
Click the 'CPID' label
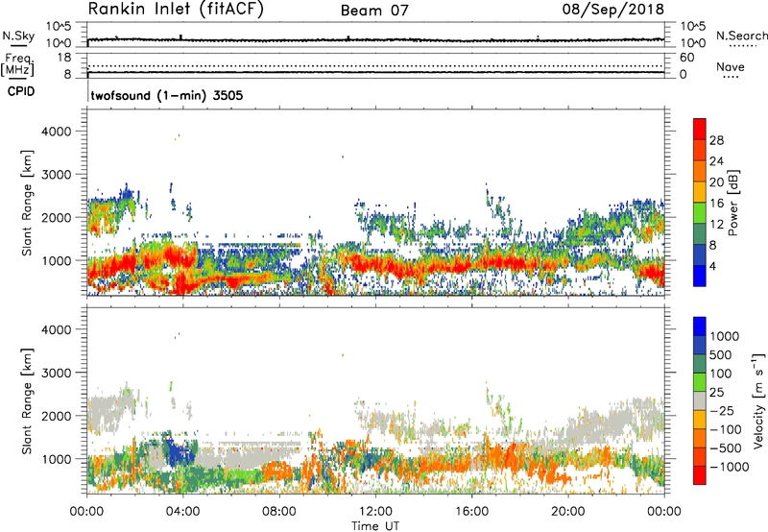tap(21, 91)
